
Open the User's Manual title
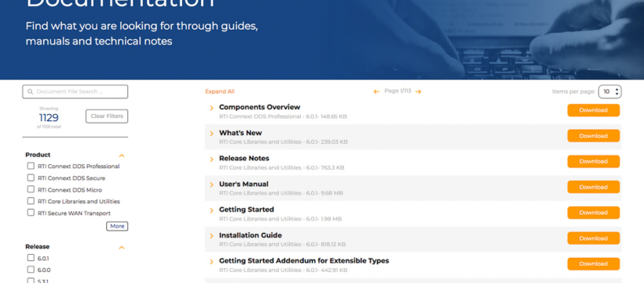(x=243, y=184)
